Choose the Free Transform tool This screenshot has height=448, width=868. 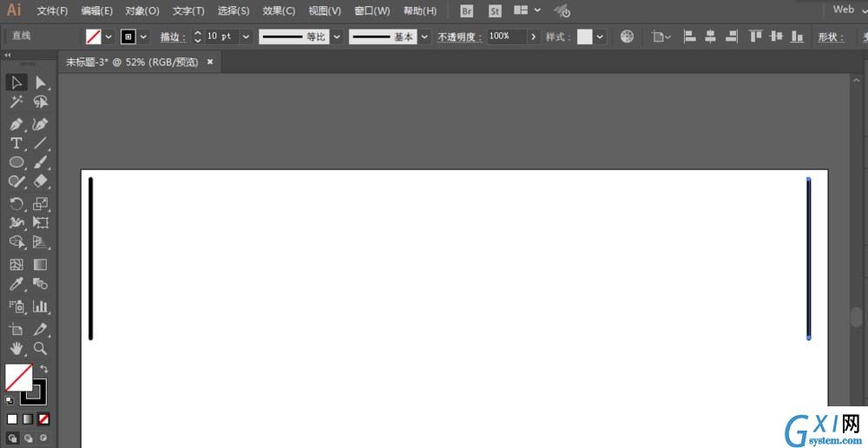(41, 222)
